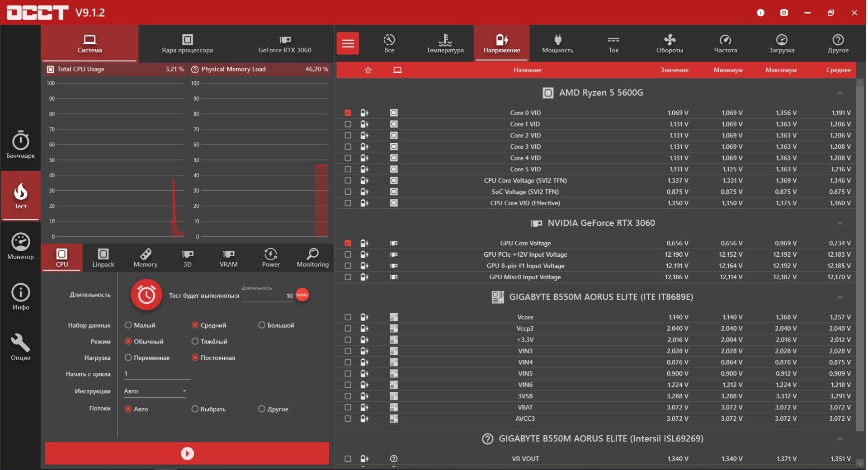
Task: Select the VRAM test type
Action: pos(229,258)
